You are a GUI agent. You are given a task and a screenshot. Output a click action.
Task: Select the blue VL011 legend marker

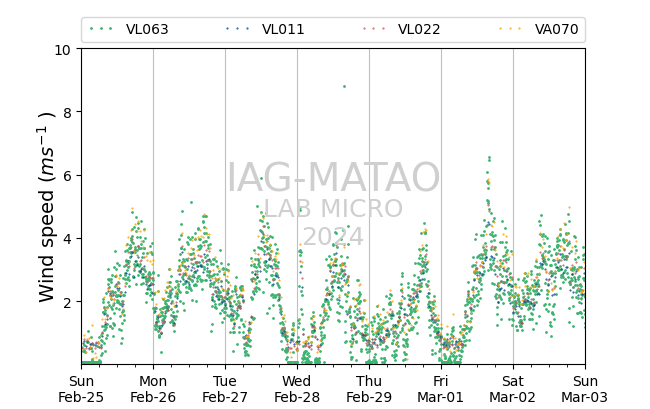238,29
